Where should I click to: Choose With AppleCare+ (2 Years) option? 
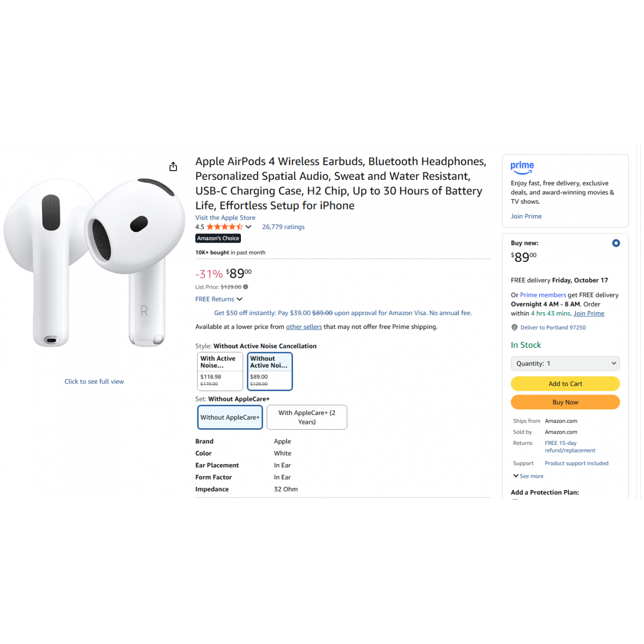(307, 417)
